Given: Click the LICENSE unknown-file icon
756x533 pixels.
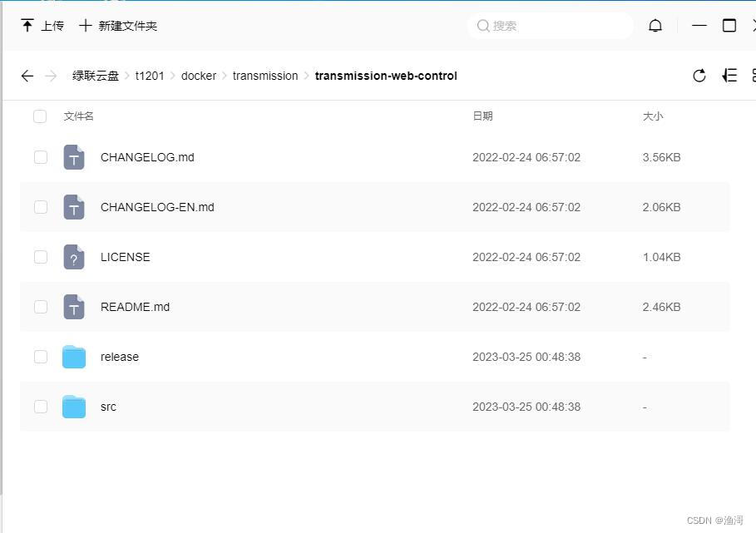Looking at the screenshot, I should tap(74, 257).
